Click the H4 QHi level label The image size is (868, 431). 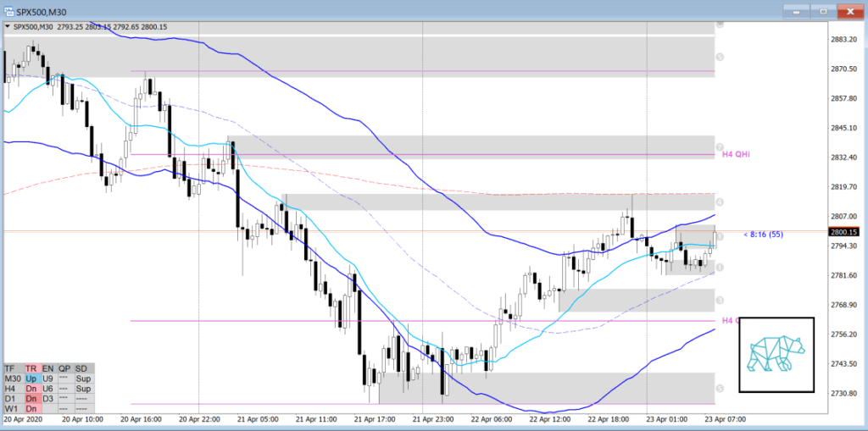736,154
